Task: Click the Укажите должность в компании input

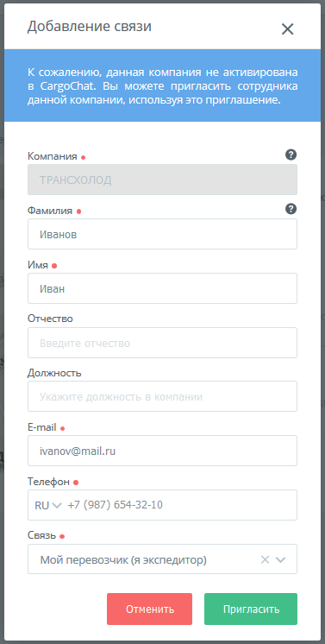Action: [x=162, y=397]
